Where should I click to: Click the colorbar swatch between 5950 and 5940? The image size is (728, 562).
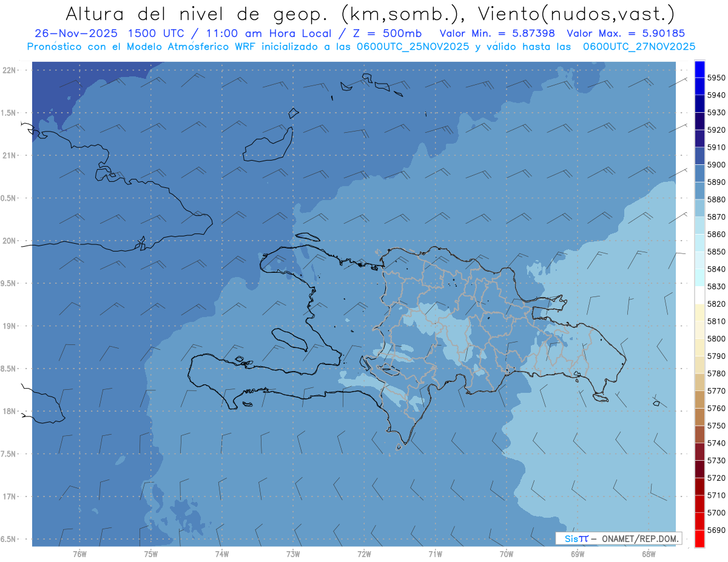click(x=699, y=87)
